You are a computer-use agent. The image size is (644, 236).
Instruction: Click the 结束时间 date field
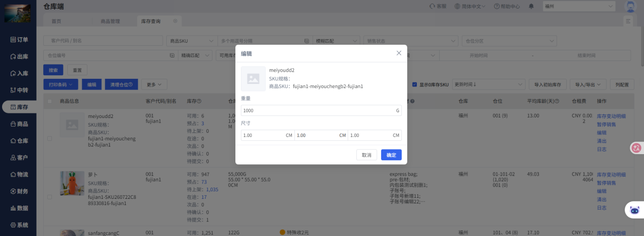tap(586, 55)
